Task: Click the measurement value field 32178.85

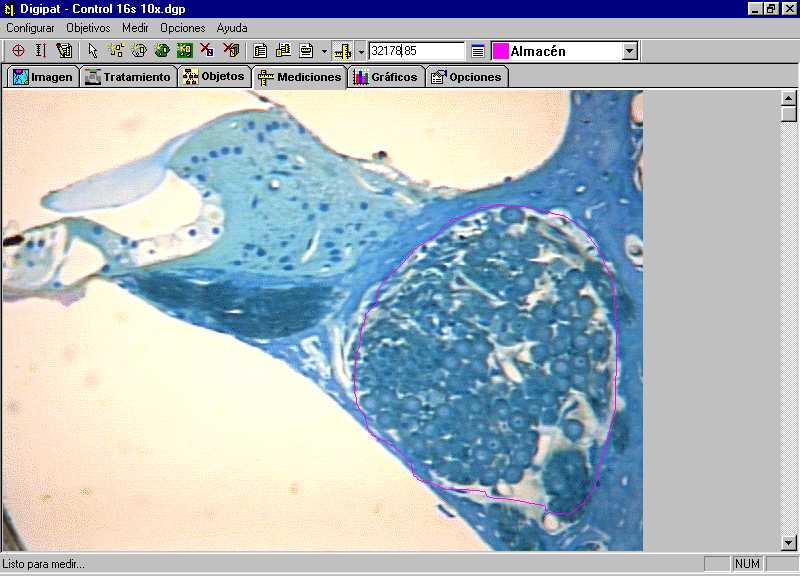Action: (416, 51)
